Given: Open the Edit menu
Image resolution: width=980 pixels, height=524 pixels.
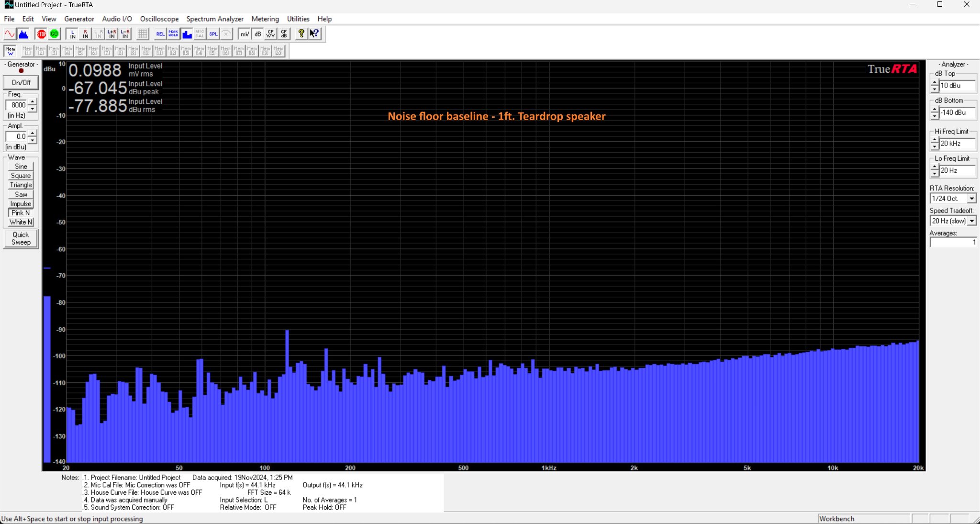Looking at the screenshot, I should coord(28,19).
